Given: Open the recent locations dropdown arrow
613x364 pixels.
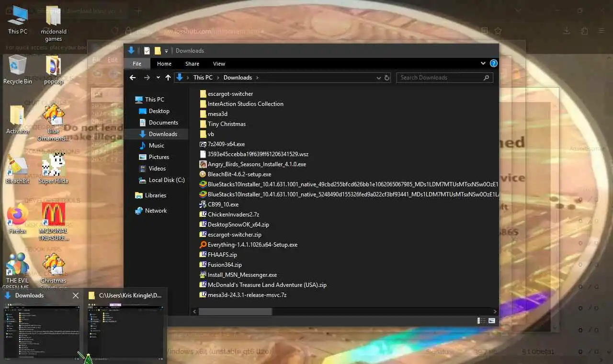Looking at the screenshot, I should coord(158,78).
